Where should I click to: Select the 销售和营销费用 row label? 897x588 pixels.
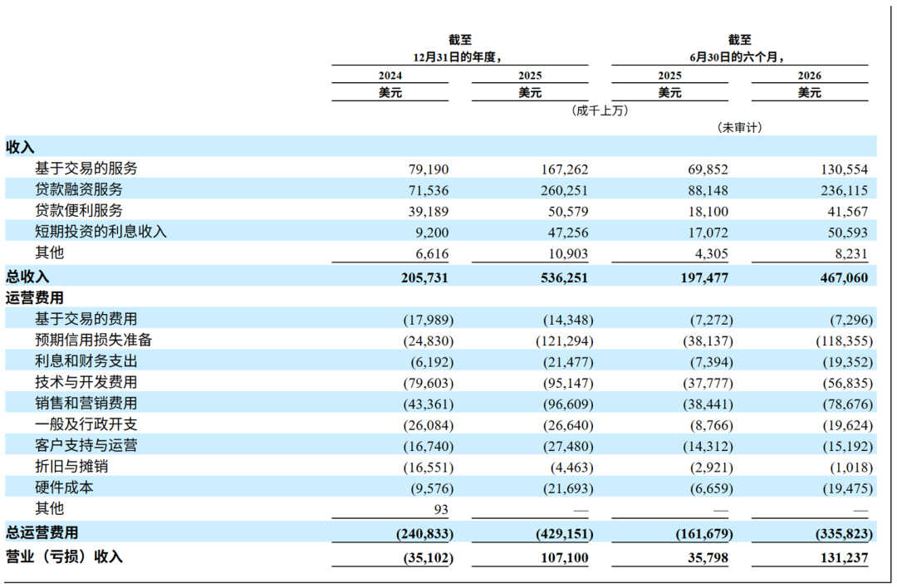pos(86,404)
